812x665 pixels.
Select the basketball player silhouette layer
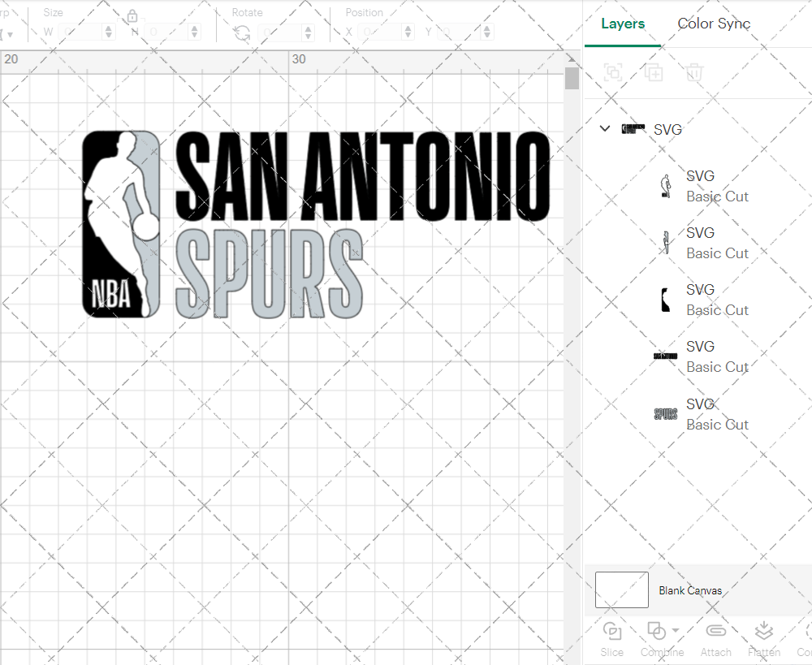coord(666,187)
